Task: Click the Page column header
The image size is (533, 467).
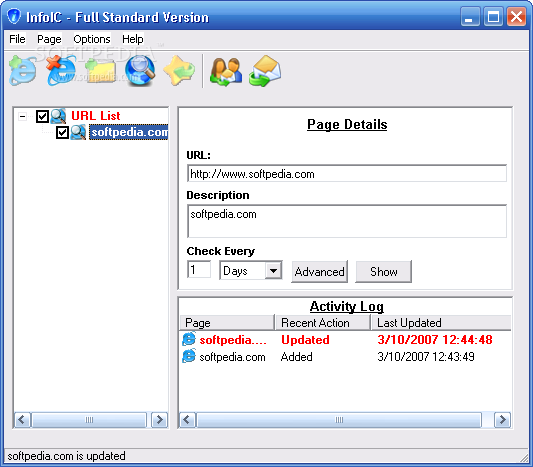Action: [x=227, y=323]
